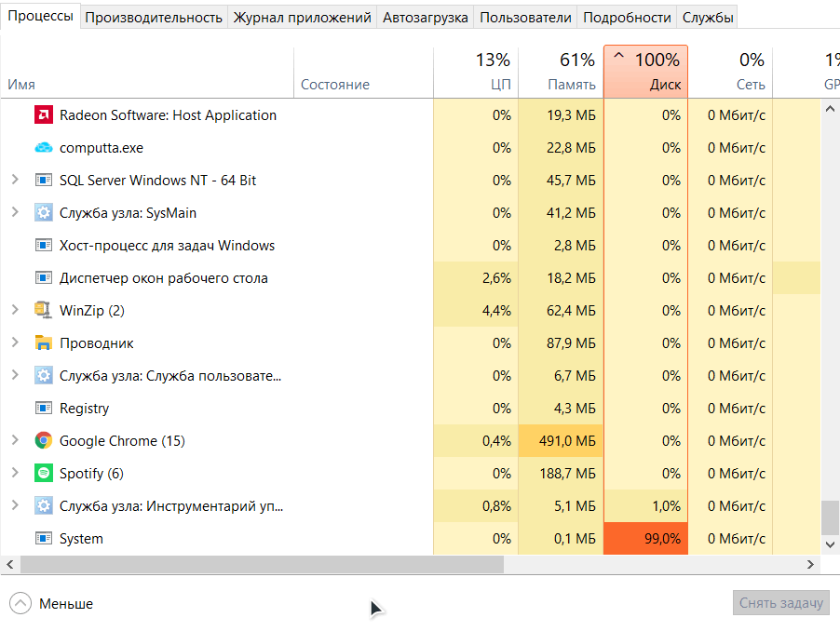Go to the Службы tab
Image resolution: width=840 pixels, height=631 pixels.
(708, 17)
